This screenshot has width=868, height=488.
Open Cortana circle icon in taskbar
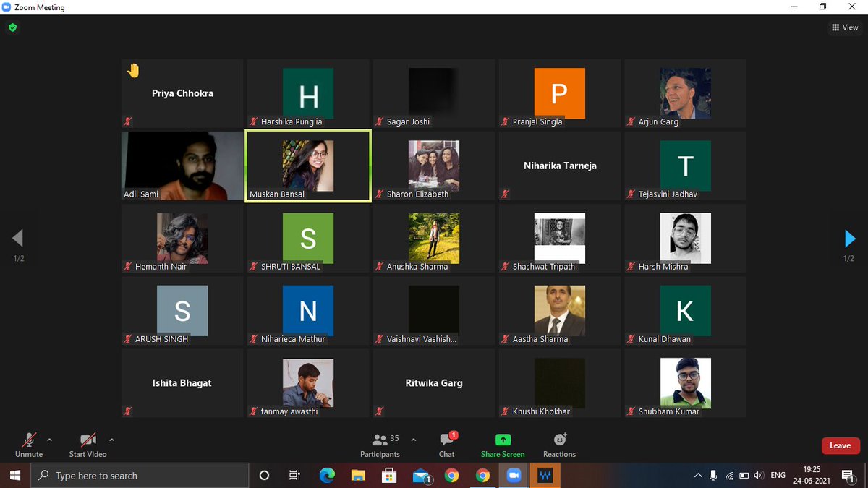point(264,475)
